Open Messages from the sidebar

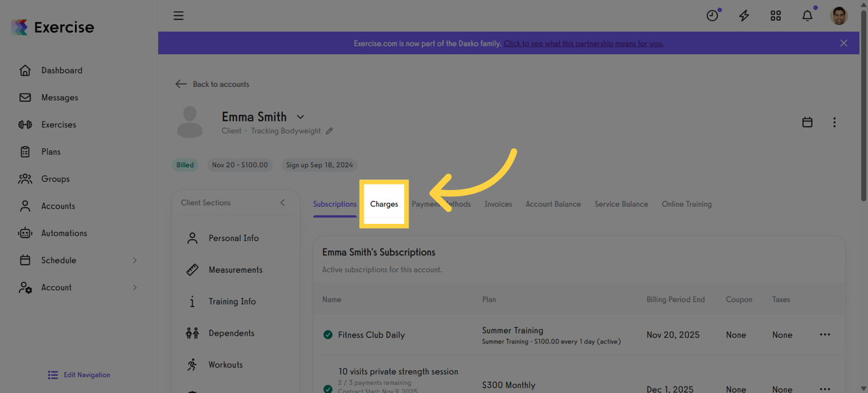click(59, 97)
